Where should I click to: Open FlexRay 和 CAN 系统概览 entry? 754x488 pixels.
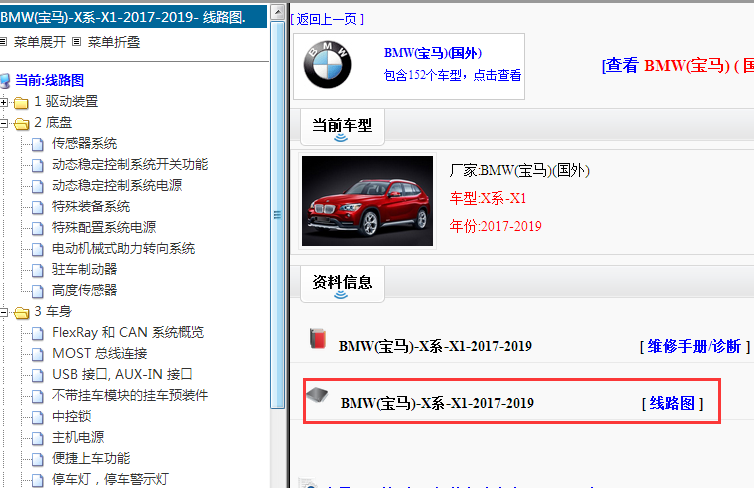pos(128,333)
